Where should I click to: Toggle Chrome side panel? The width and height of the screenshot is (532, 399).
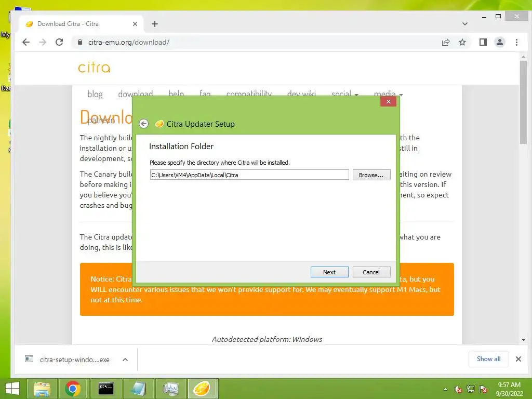(483, 42)
